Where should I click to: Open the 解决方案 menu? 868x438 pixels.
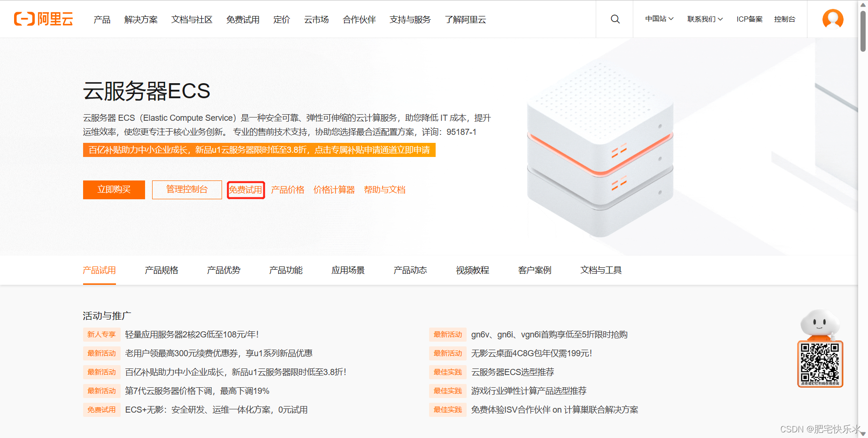click(141, 19)
